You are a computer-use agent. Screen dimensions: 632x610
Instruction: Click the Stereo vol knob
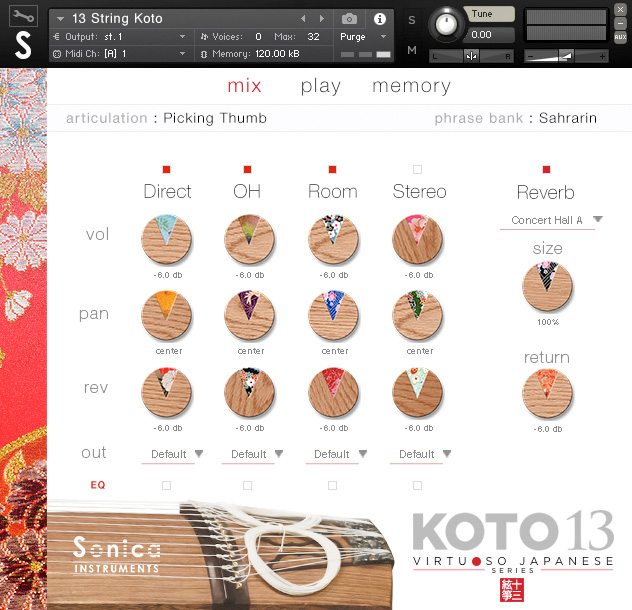418,239
